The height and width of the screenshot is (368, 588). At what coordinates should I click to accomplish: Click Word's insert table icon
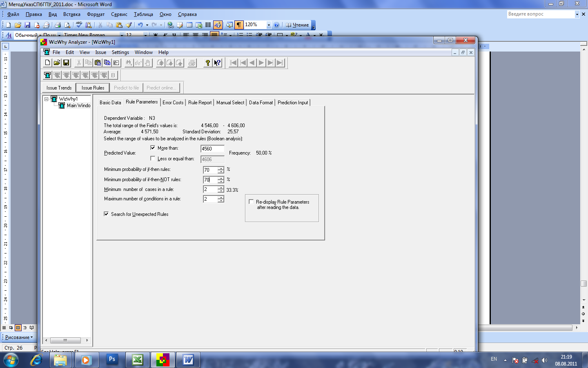(189, 25)
